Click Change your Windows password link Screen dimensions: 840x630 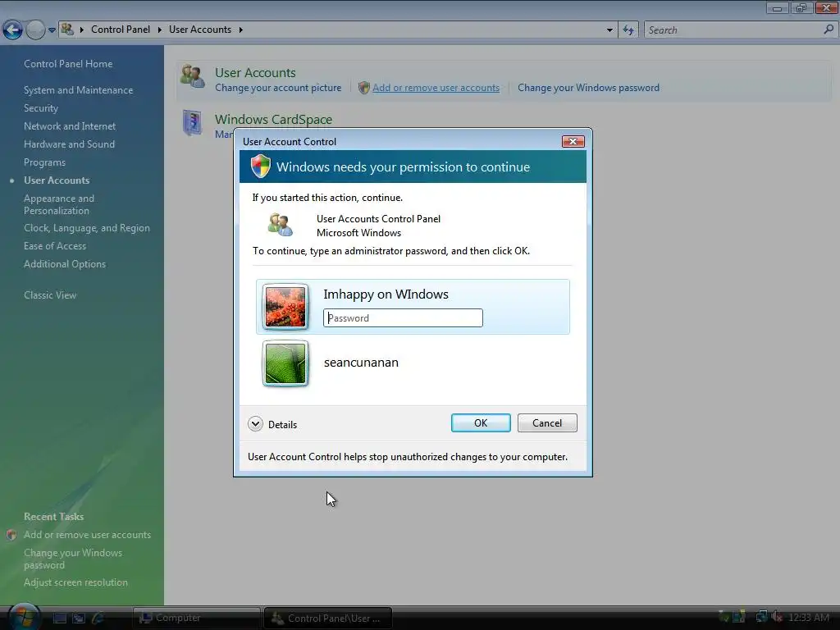coord(588,88)
